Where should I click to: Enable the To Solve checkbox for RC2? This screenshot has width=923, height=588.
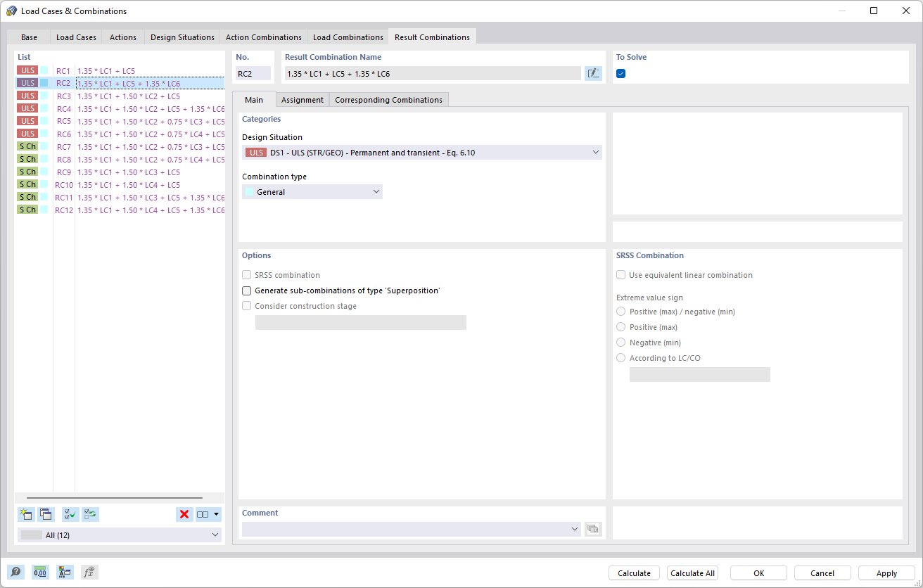point(620,72)
